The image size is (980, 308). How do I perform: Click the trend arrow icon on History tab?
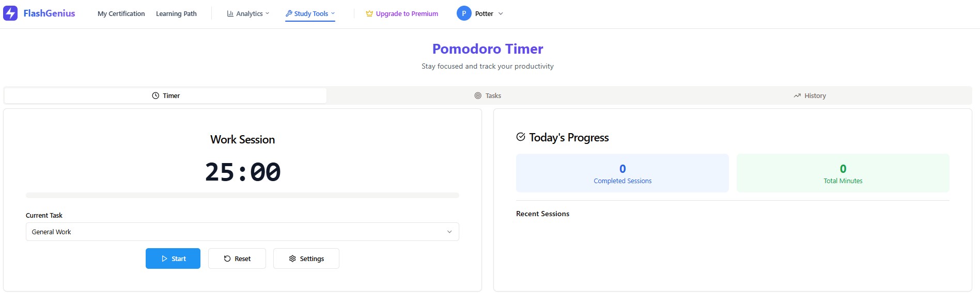pyautogui.click(x=797, y=95)
